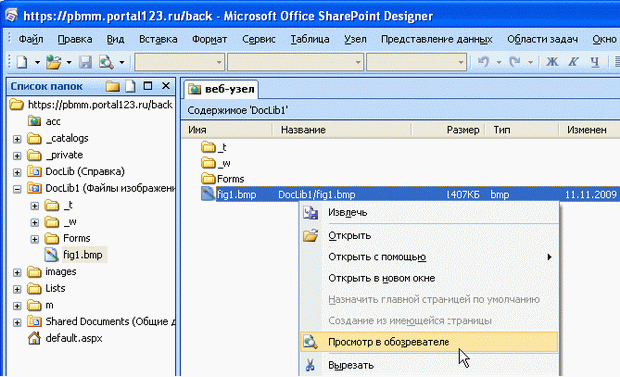Open the first style combo box in toolbar

(x=180, y=63)
